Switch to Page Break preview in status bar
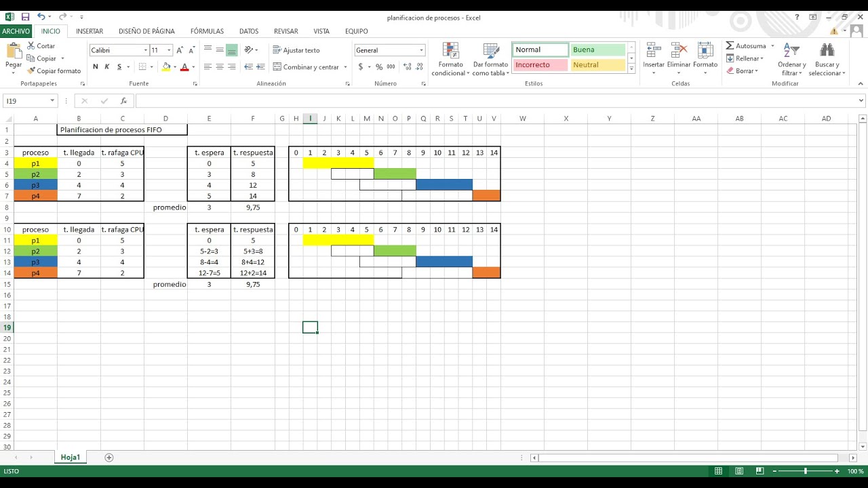This screenshot has height=488, width=868. tap(760, 471)
